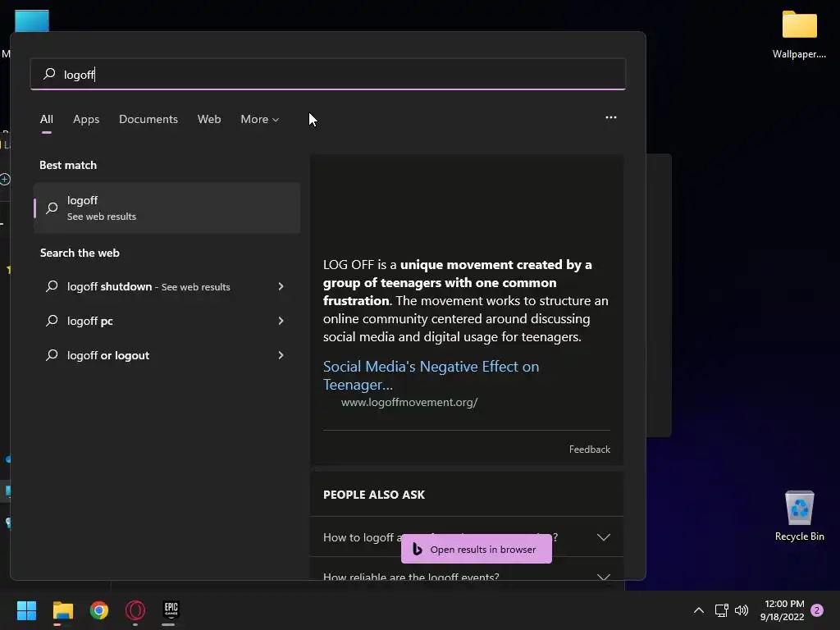Open the logoff best match result
Screen dimensions: 840x630
[x=167, y=208]
